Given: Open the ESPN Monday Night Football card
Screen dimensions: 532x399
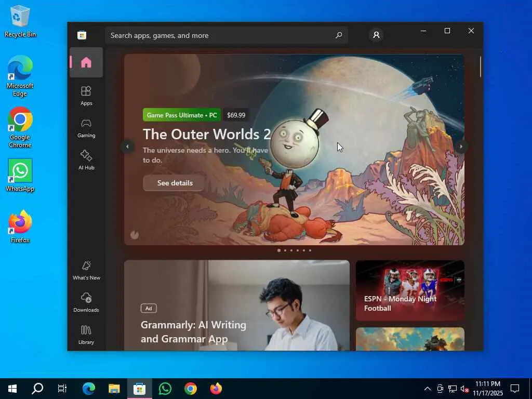Looking at the screenshot, I should point(410,290).
